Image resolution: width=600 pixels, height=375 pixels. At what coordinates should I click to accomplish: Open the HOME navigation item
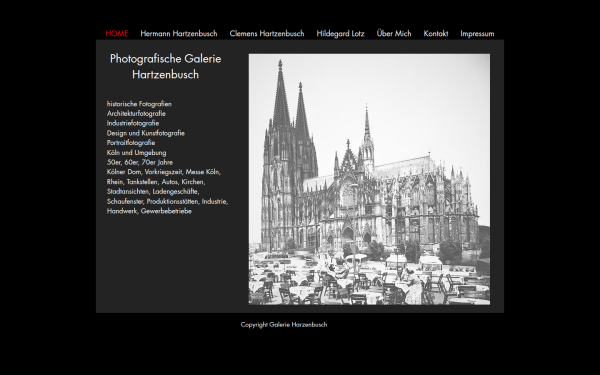coord(117,34)
